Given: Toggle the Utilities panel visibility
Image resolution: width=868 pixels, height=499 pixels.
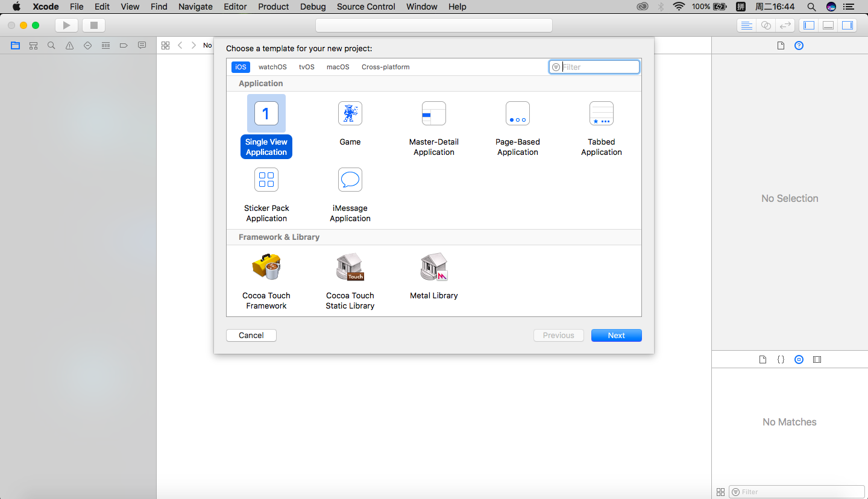Looking at the screenshot, I should point(847,25).
